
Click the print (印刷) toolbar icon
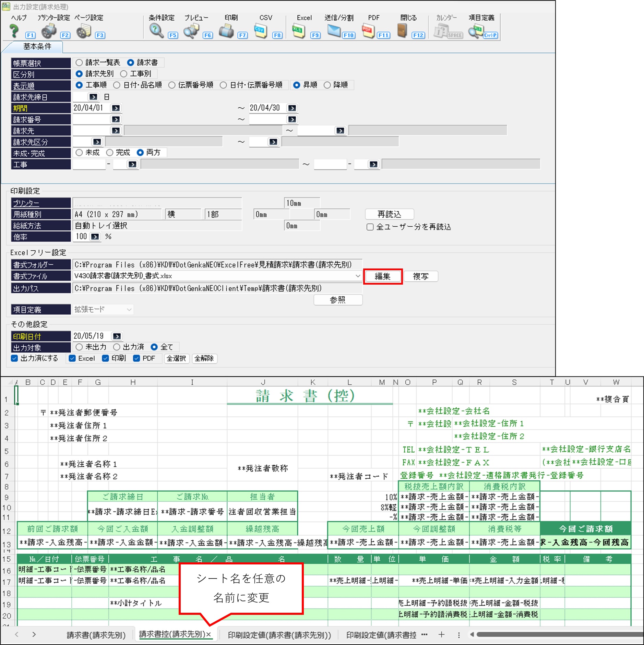click(226, 32)
